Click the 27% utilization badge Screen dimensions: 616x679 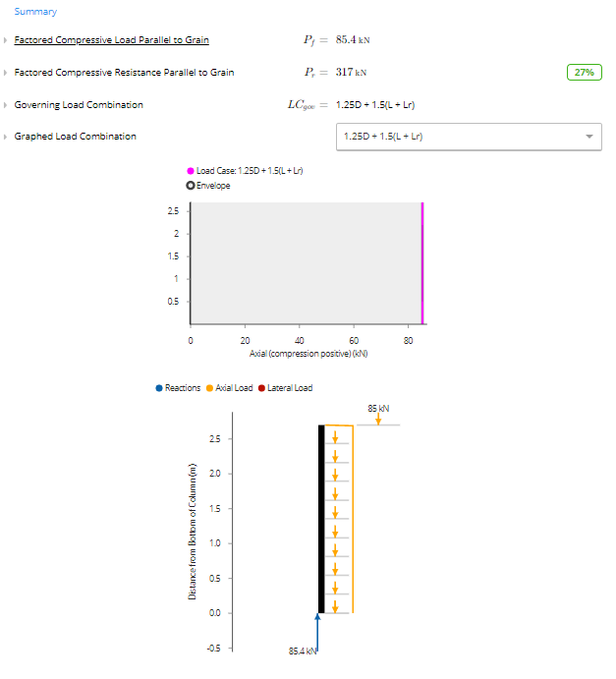(x=584, y=73)
